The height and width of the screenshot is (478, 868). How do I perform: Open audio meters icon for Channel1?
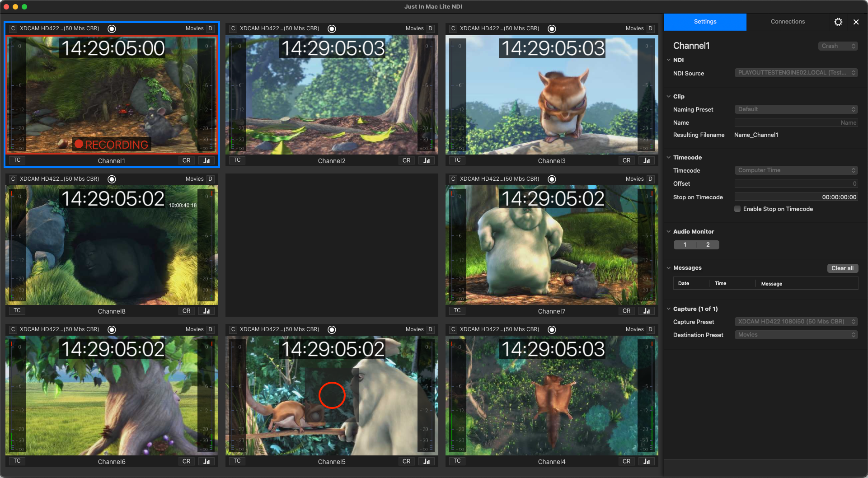point(206,160)
